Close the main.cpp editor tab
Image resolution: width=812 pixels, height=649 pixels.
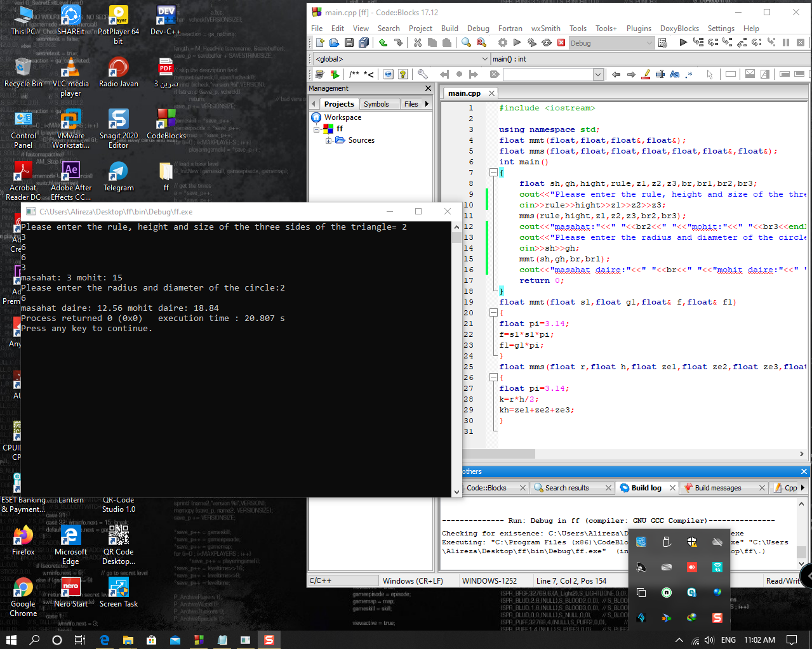pyautogui.click(x=491, y=93)
